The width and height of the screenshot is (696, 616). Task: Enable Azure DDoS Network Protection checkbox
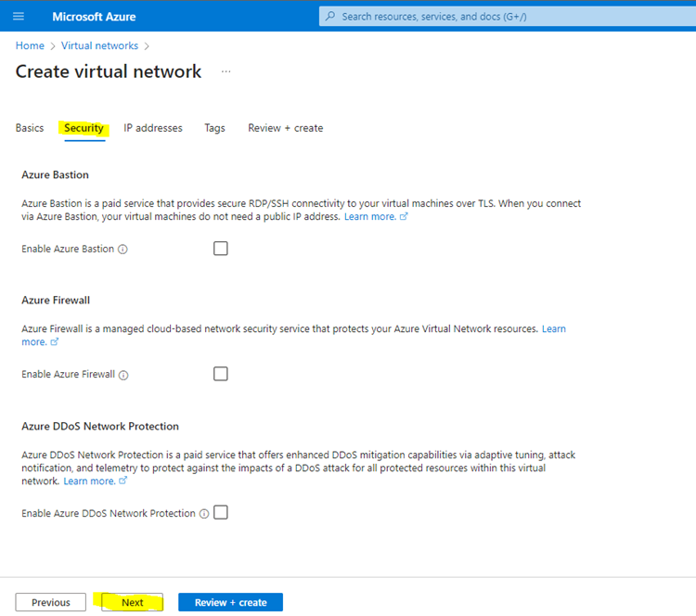click(221, 512)
